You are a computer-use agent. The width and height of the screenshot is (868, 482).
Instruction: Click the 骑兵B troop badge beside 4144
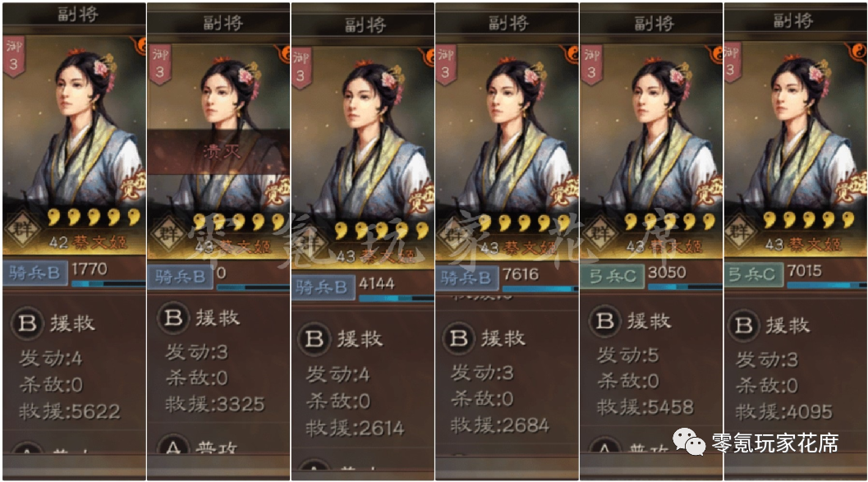323,287
